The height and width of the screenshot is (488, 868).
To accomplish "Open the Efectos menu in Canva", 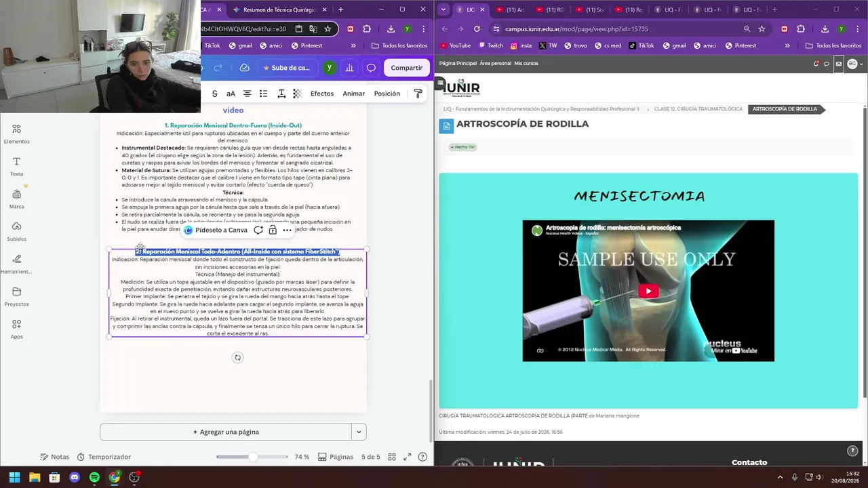I will pos(322,94).
